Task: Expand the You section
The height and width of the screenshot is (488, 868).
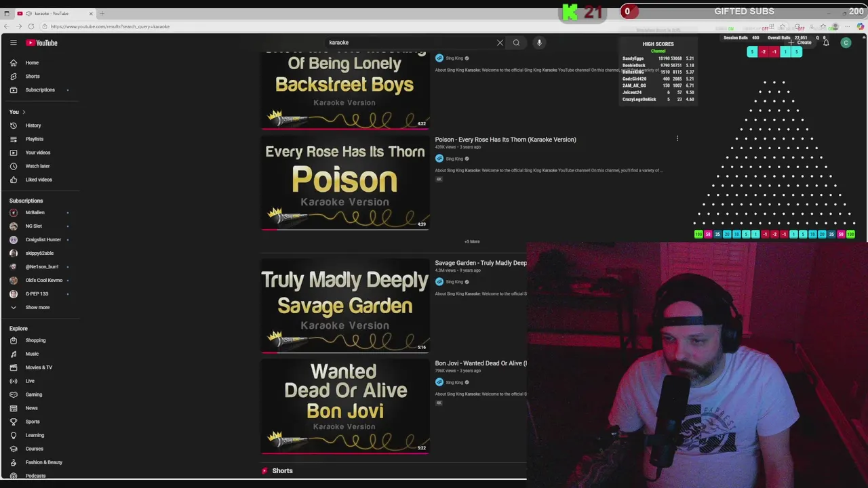Action: point(17,112)
